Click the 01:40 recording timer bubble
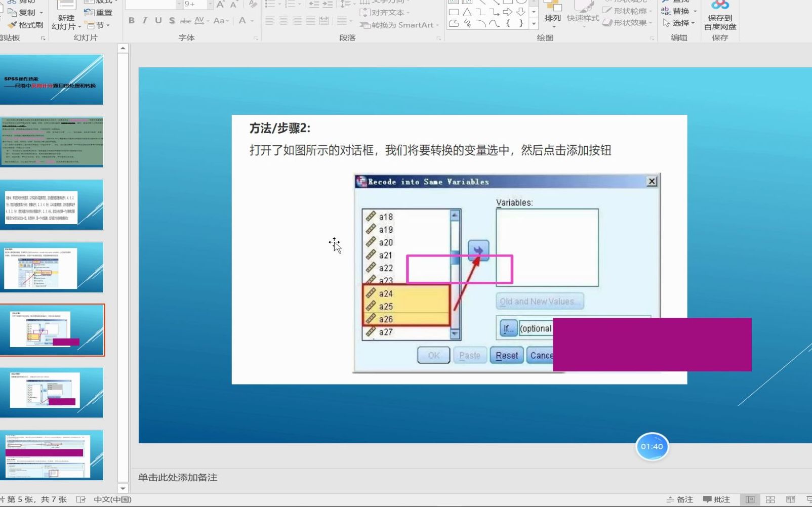812x507 pixels. (652, 447)
